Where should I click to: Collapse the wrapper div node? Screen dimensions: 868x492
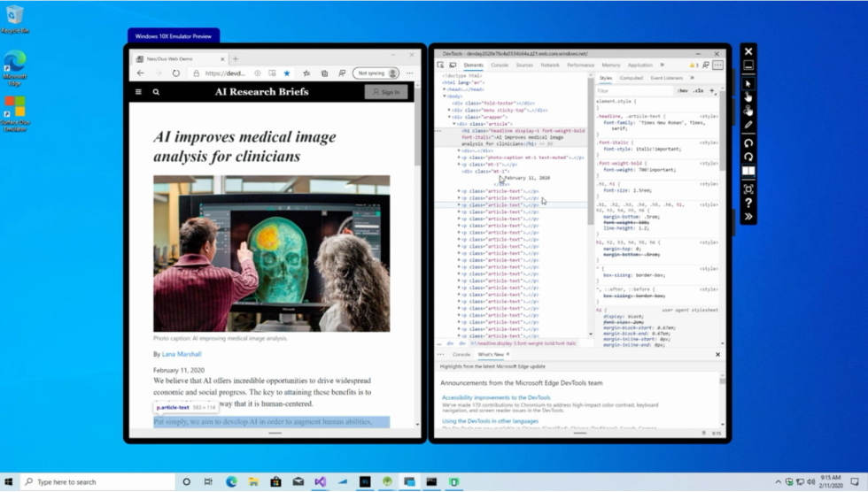click(x=449, y=117)
